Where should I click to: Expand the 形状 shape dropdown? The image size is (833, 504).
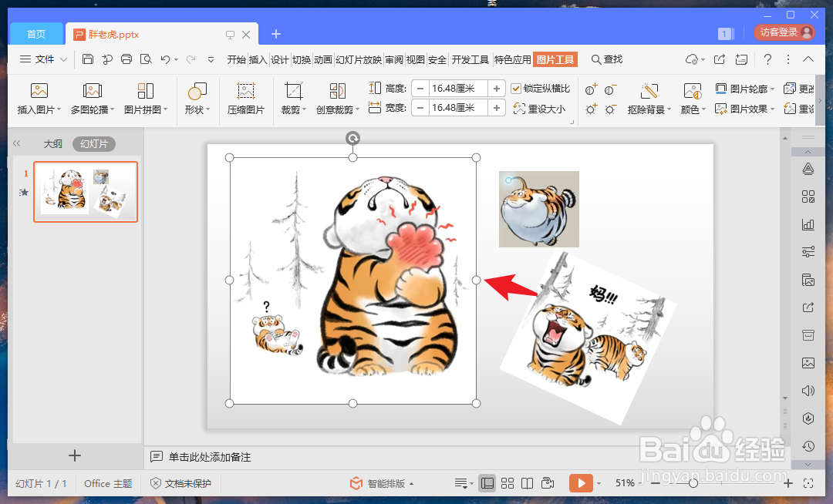(x=207, y=109)
